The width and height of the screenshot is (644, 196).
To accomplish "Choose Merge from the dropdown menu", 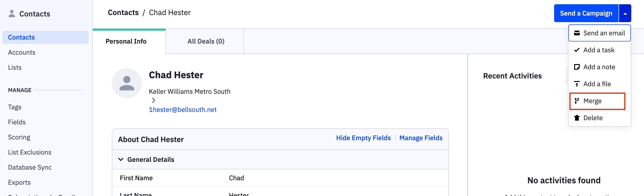I will pos(597,101).
